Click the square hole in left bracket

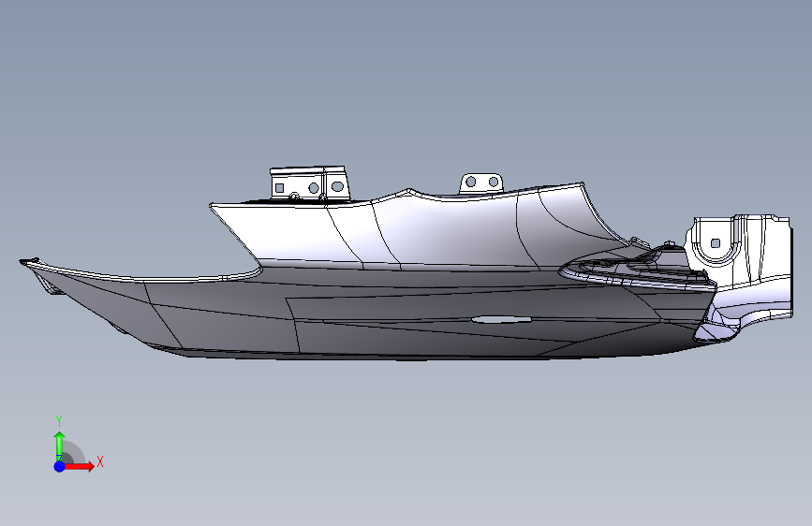tap(280, 187)
